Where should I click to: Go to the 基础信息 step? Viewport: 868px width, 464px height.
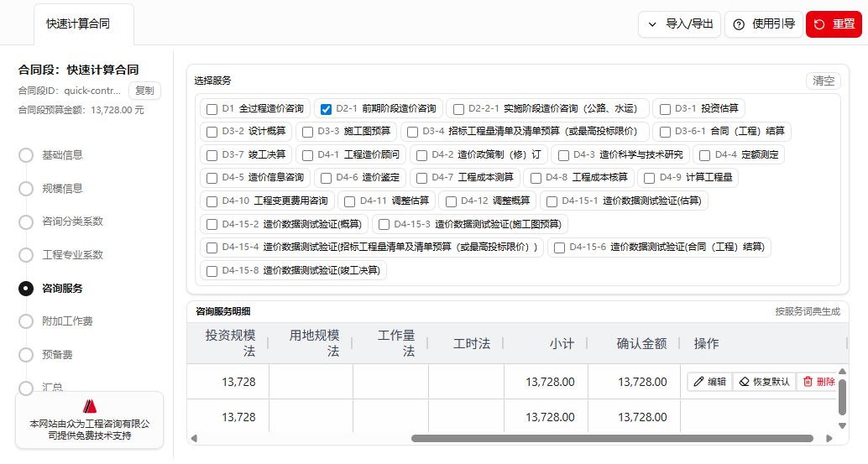pos(62,155)
